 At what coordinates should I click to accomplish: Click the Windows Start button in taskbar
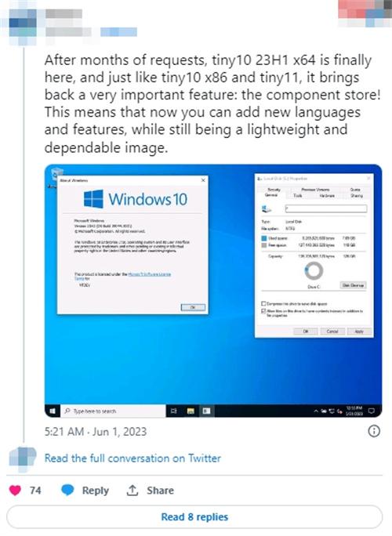pos(53,411)
